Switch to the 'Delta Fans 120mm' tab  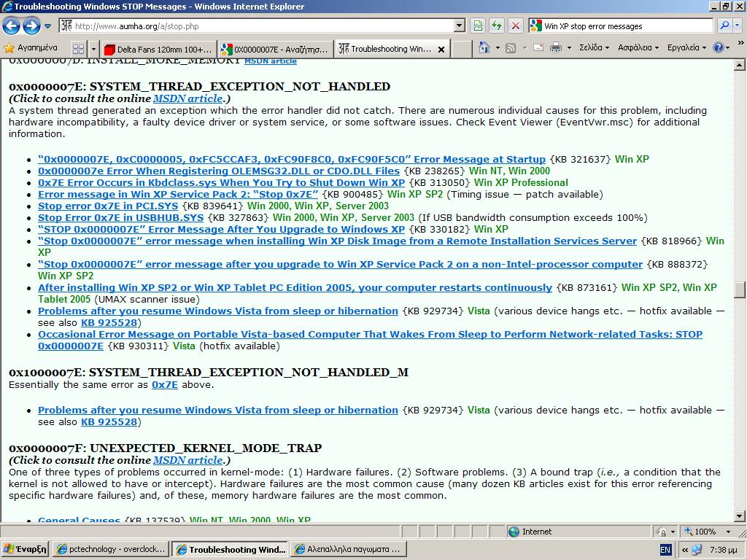pyautogui.click(x=158, y=49)
